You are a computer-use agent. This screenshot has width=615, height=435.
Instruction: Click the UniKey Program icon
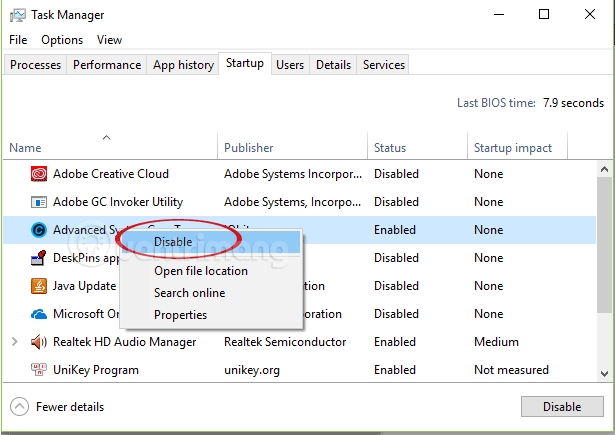pyautogui.click(x=39, y=370)
